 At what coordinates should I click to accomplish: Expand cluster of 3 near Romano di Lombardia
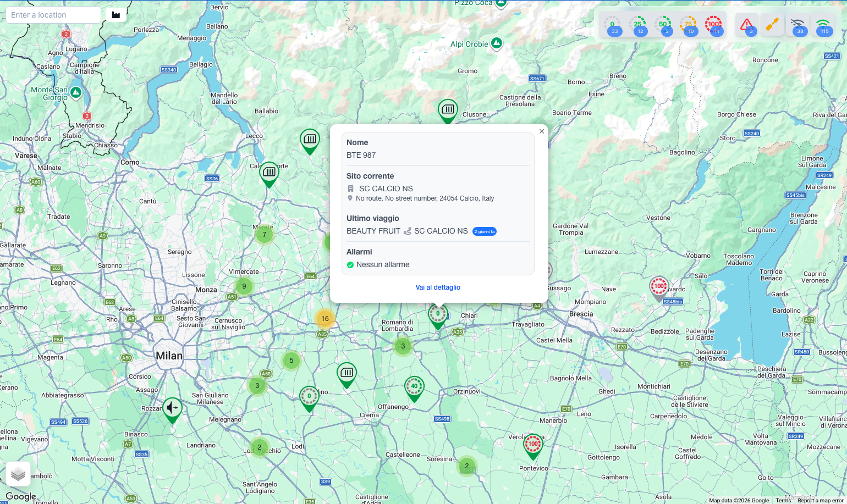(403, 346)
